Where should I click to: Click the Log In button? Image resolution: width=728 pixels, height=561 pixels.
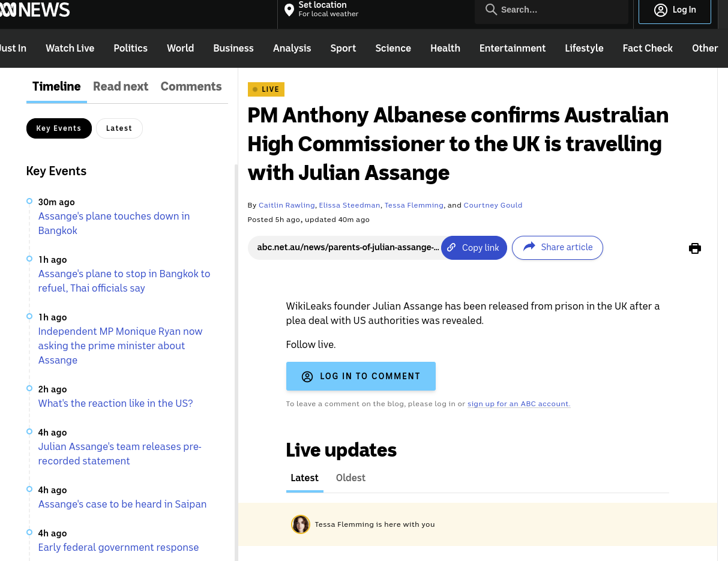pyautogui.click(x=675, y=10)
